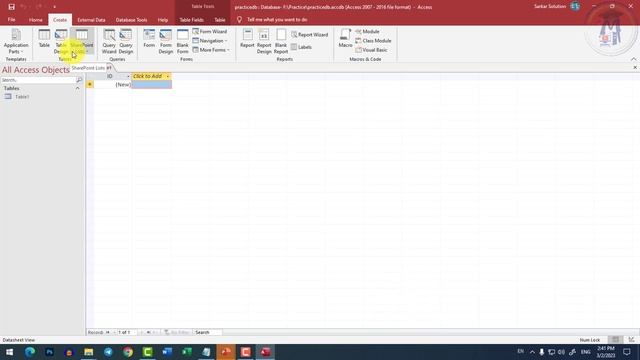Viewport: 640px width, 360px height.
Task: Select Table1 in the navigation pane
Action: tap(22, 97)
